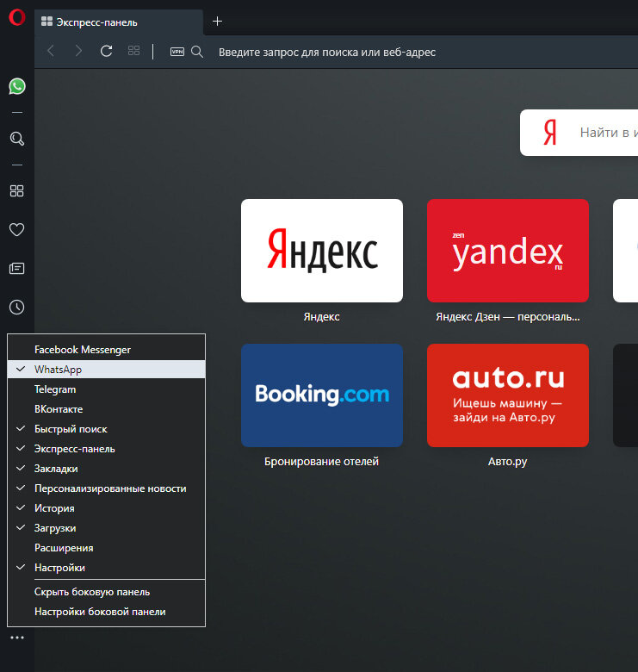Click the Яндекс tile caption
This screenshot has height=672, width=638.
point(321,317)
